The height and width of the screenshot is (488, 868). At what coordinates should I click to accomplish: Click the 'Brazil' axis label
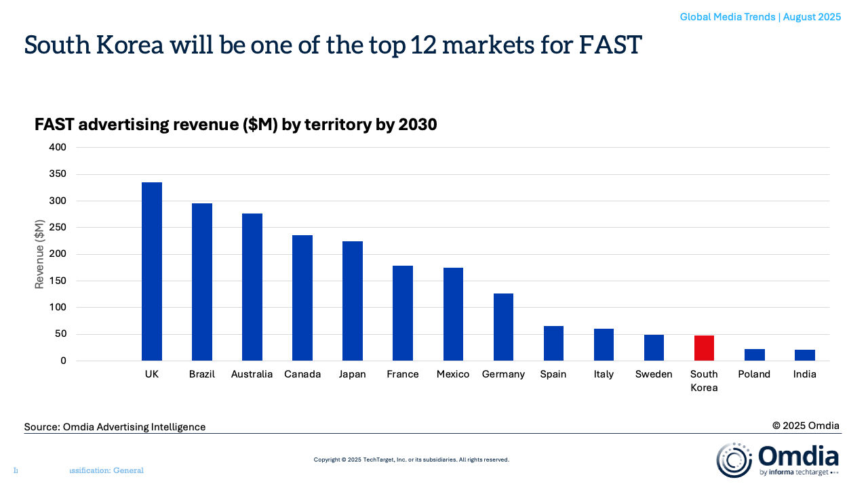tap(202, 374)
